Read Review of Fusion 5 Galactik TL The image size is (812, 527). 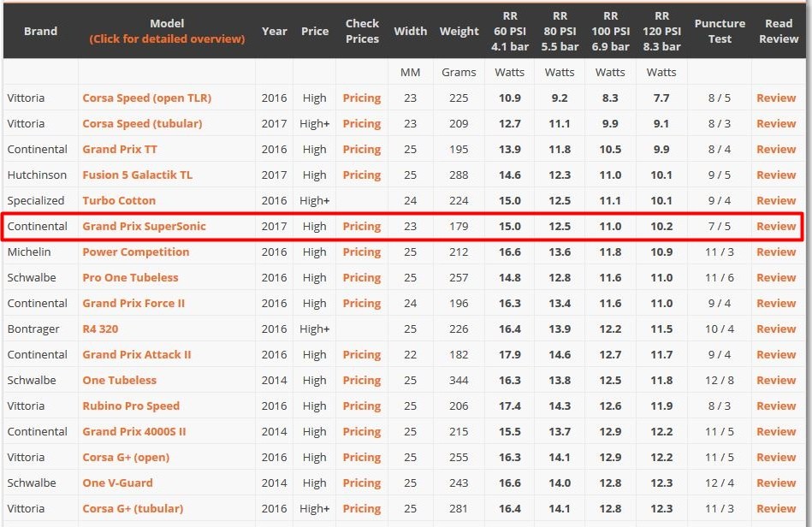click(776, 175)
